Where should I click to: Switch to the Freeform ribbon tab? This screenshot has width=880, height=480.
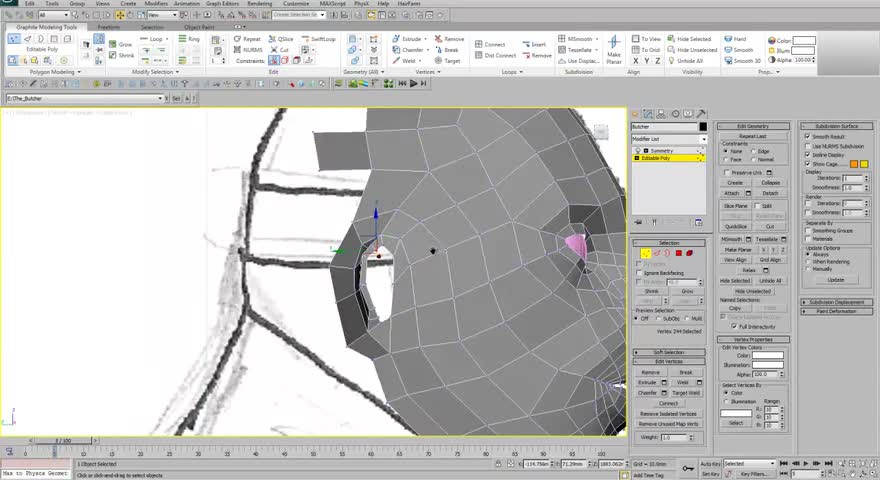click(107, 27)
